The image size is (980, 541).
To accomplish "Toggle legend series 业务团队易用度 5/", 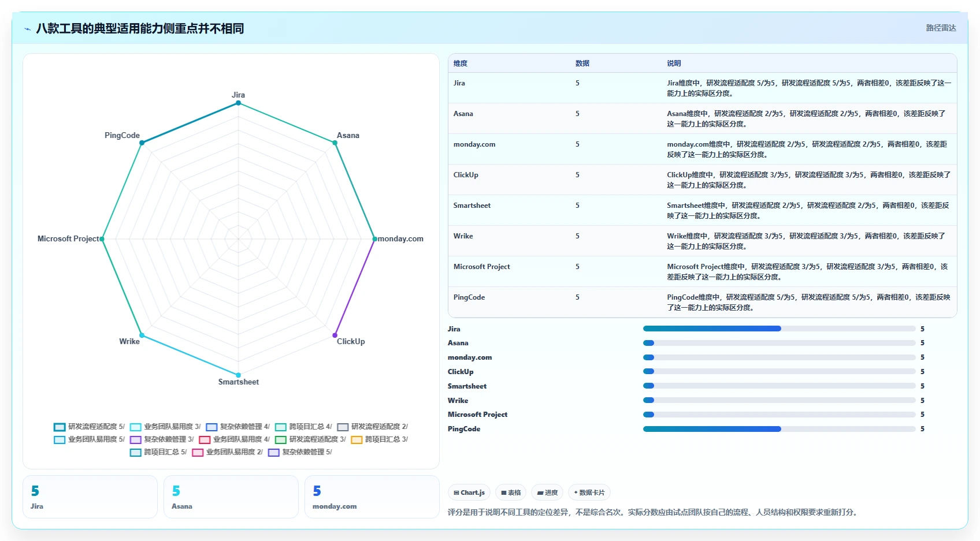I will point(90,439).
